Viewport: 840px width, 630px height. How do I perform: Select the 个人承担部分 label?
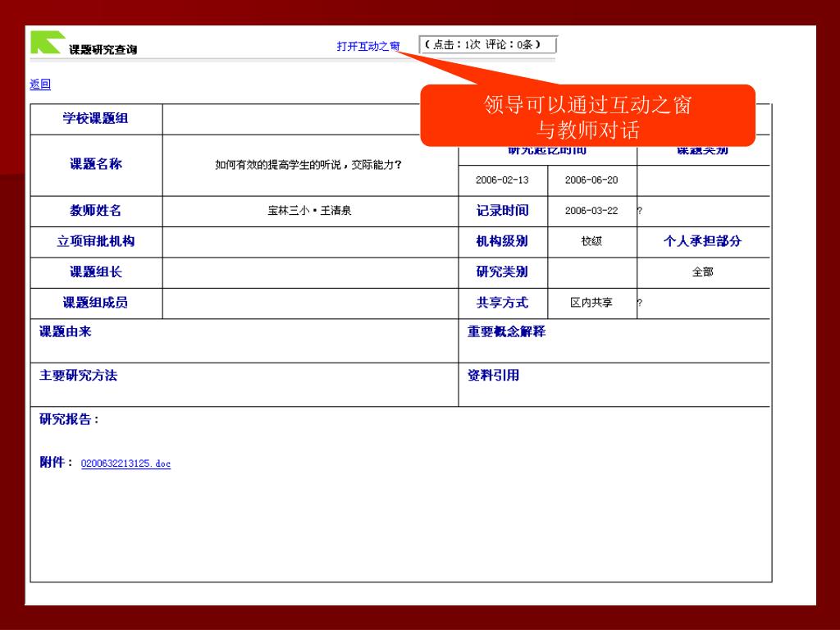point(702,241)
